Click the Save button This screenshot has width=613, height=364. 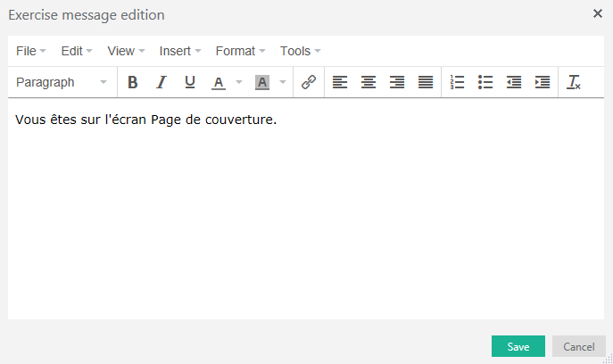click(518, 346)
